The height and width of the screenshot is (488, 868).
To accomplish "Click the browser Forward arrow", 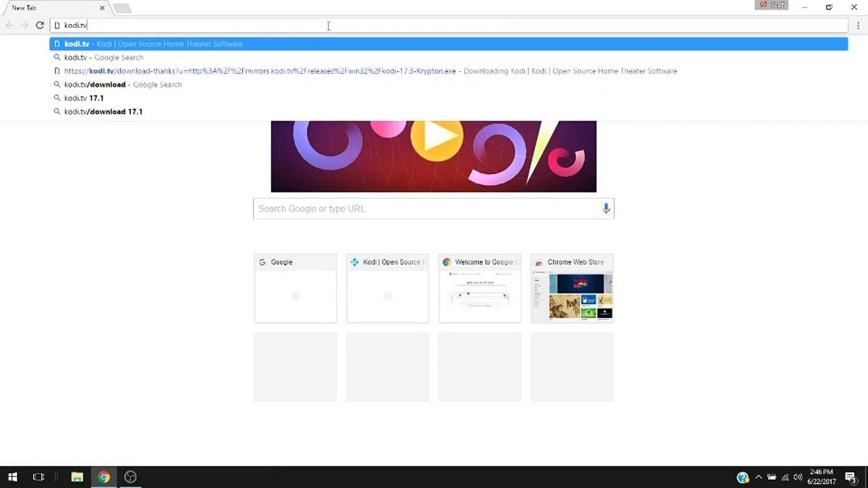I will (x=24, y=25).
